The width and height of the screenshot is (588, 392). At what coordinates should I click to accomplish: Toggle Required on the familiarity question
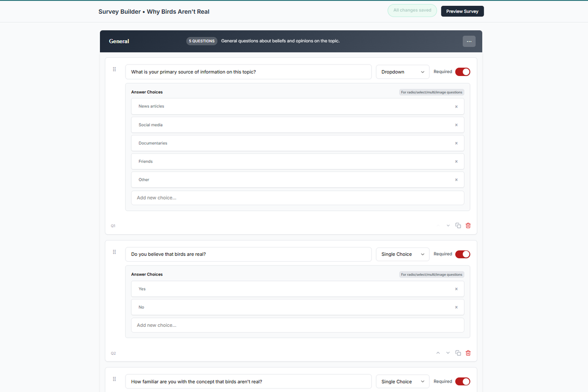click(463, 381)
